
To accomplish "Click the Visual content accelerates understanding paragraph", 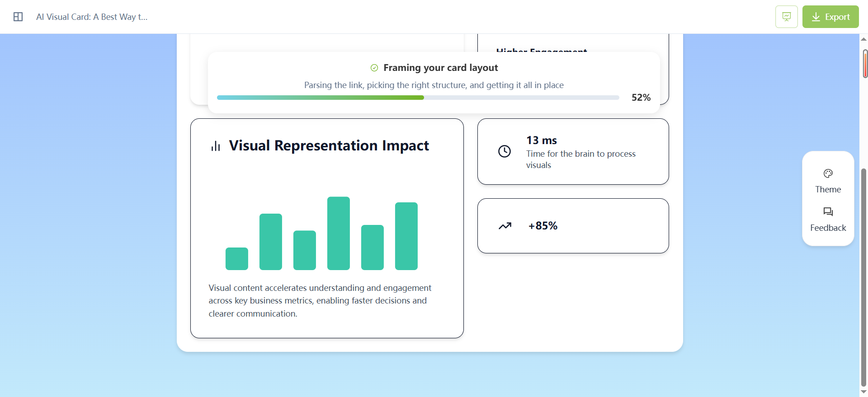I will [x=320, y=301].
